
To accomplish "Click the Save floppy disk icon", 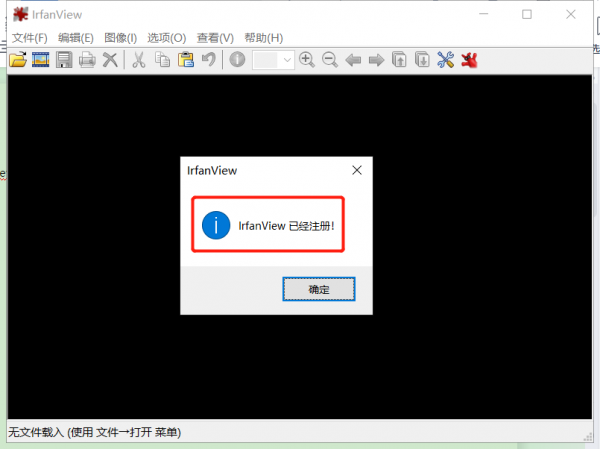I will 64,60.
